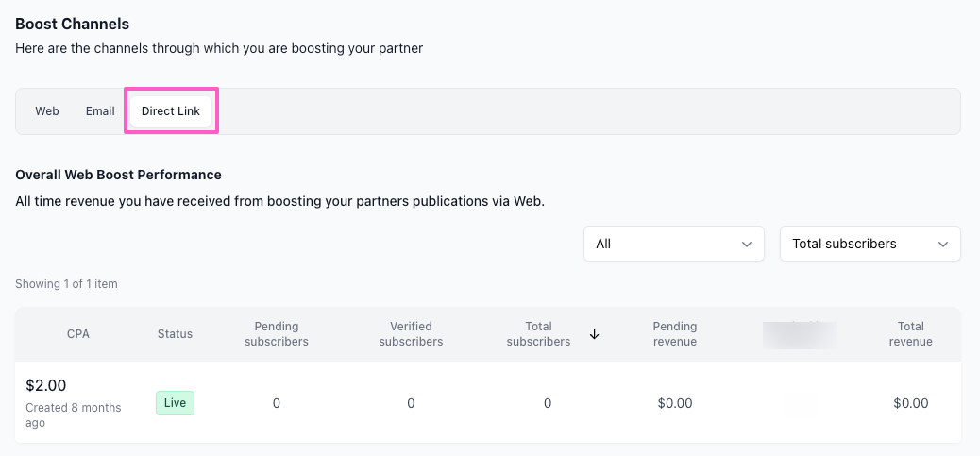This screenshot has height=456, width=980.
Task: Select the Direct Link tab
Action: pyautogui.click(x=171, y=111)
